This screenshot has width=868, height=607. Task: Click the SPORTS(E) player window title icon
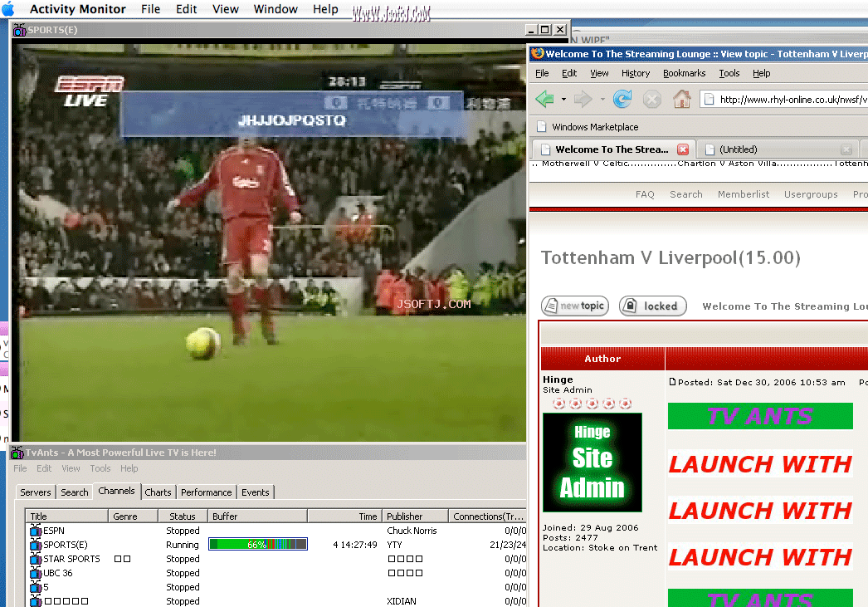[19, 30]
